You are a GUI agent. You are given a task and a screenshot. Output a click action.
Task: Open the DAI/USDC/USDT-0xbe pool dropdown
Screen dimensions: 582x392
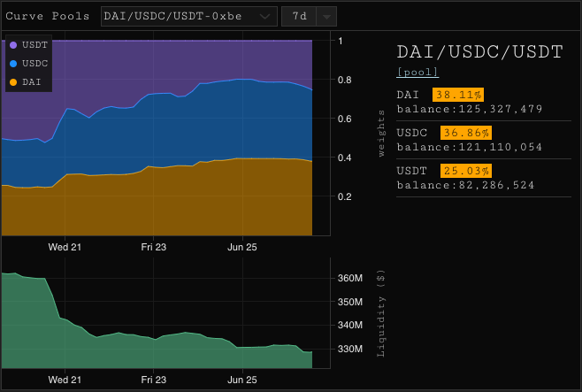pyautogui.click(x=189, y=16)
